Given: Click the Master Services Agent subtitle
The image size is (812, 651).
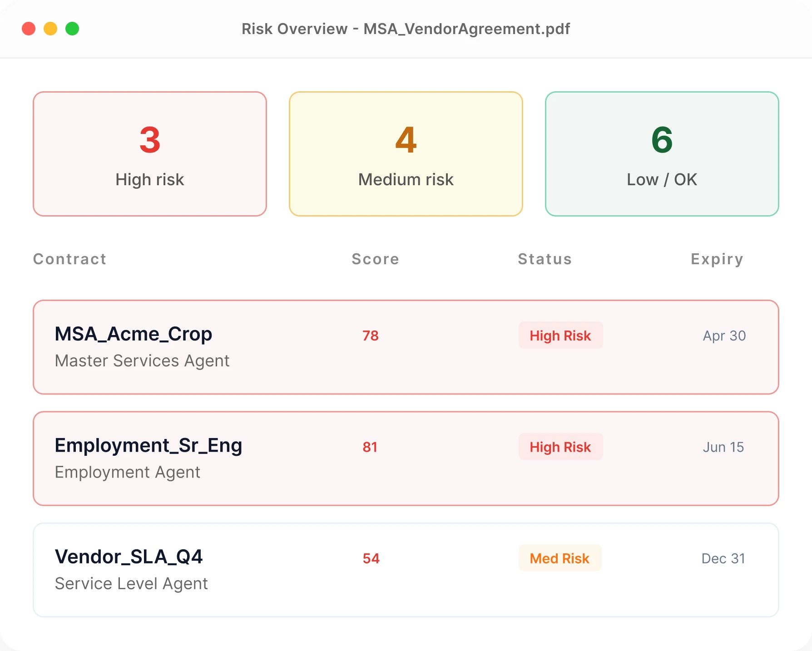Looking at the screenshot, I should coord(142,361).
